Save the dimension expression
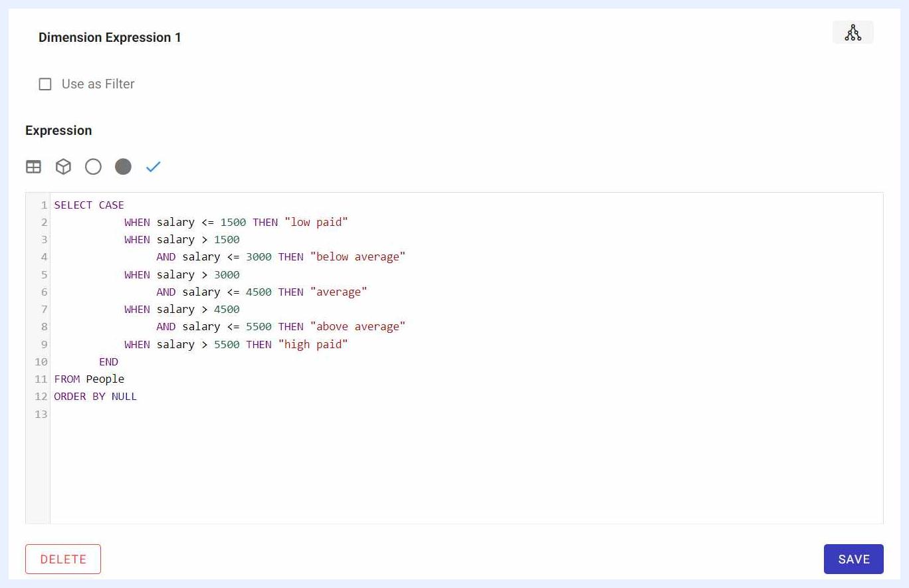 click(x=853, y=559)
